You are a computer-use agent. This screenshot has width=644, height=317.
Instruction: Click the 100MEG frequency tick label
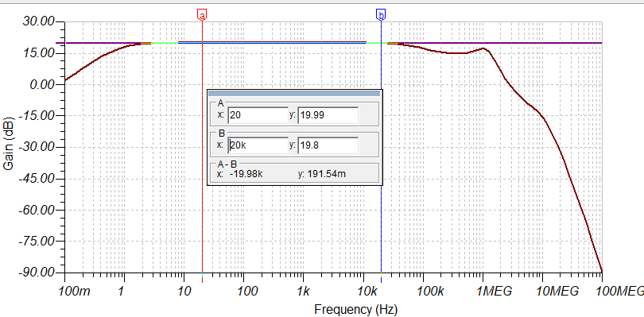621,291
